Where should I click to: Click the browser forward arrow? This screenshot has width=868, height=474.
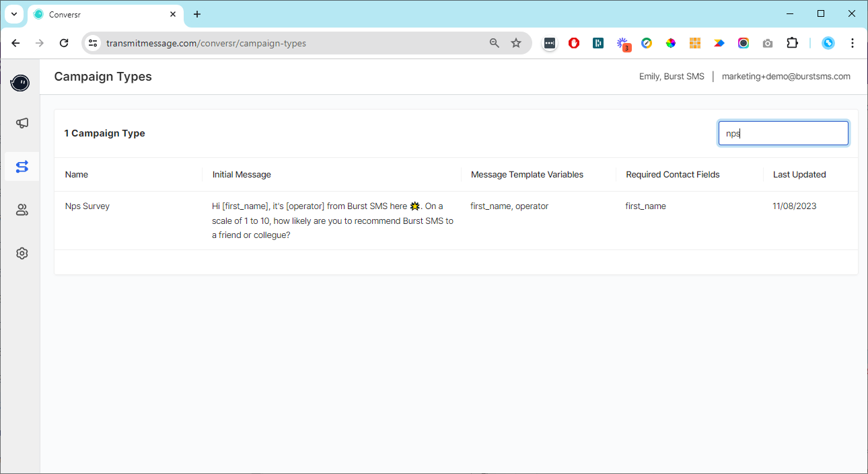pyautogui.click(x=40, y=43)
